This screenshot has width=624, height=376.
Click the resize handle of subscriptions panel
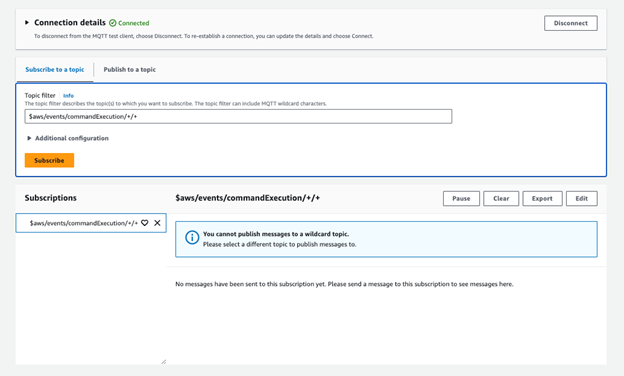pos(163,361)
